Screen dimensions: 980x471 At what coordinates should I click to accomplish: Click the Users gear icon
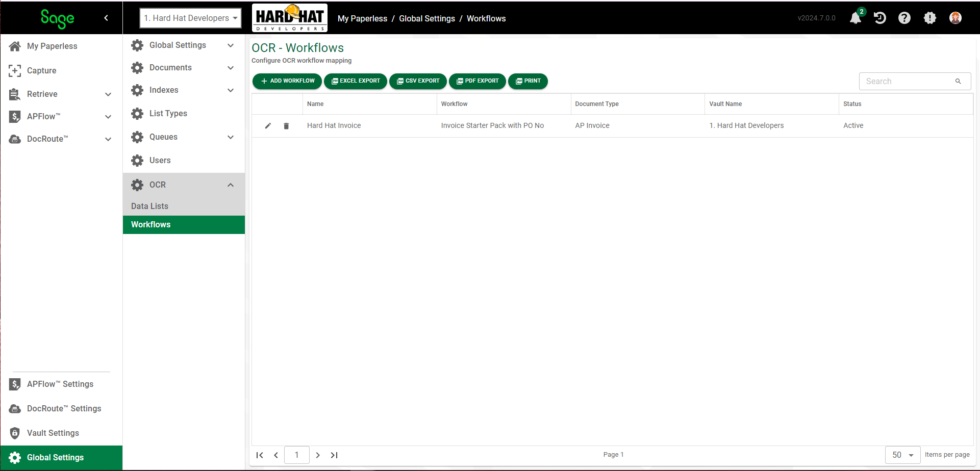coord(137,160)
